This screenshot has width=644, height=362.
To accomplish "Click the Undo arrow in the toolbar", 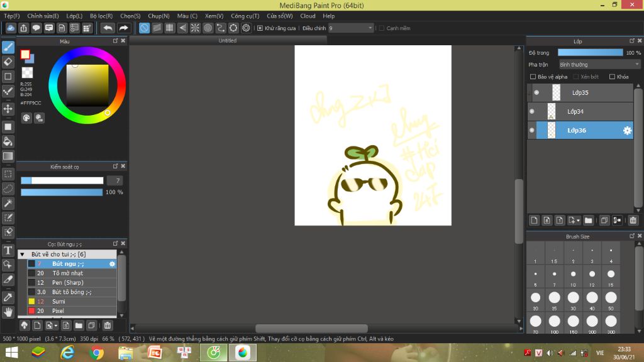I will pos(108,28).
